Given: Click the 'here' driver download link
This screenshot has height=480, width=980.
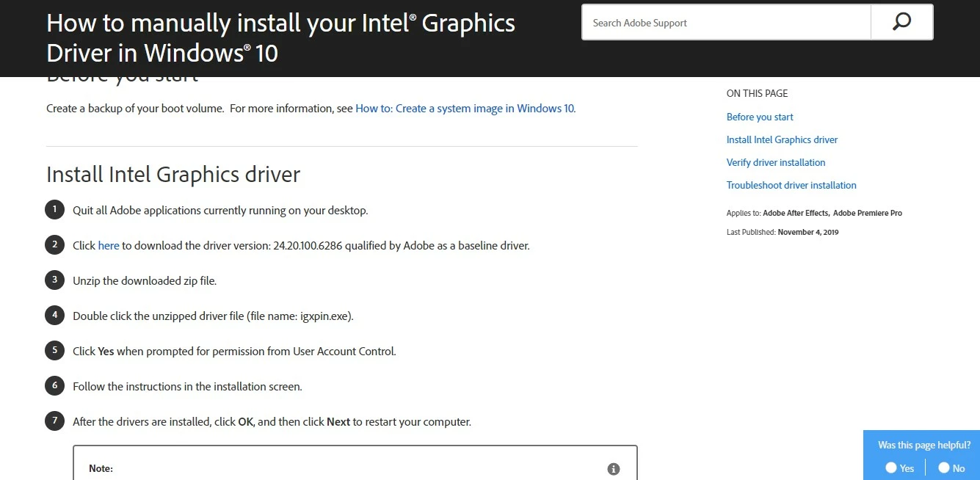Looking at the screenshot, I should pos(109,245).
